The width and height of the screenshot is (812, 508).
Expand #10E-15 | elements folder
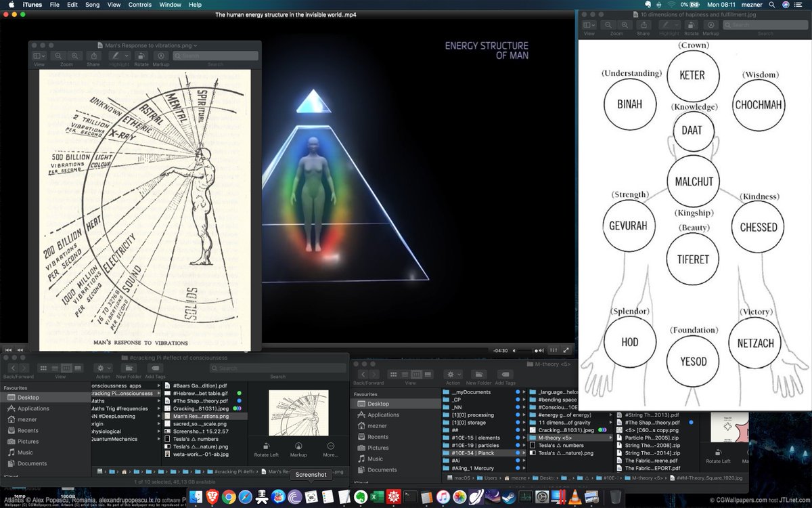[x=524, y=438]
